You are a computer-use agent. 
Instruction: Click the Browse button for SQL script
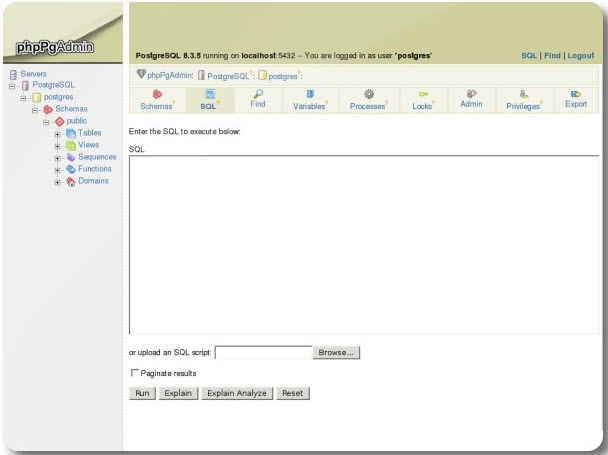tap(337, 353)
